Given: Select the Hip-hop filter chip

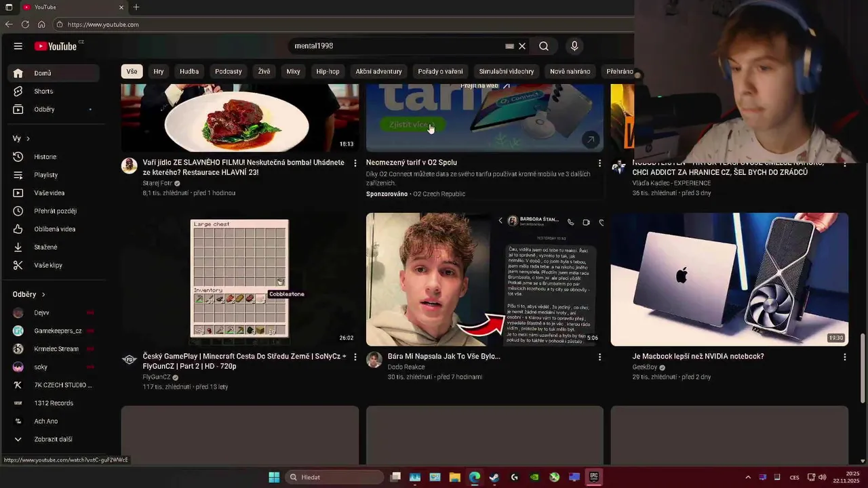Looking at the screenshot, I should 328,71.
